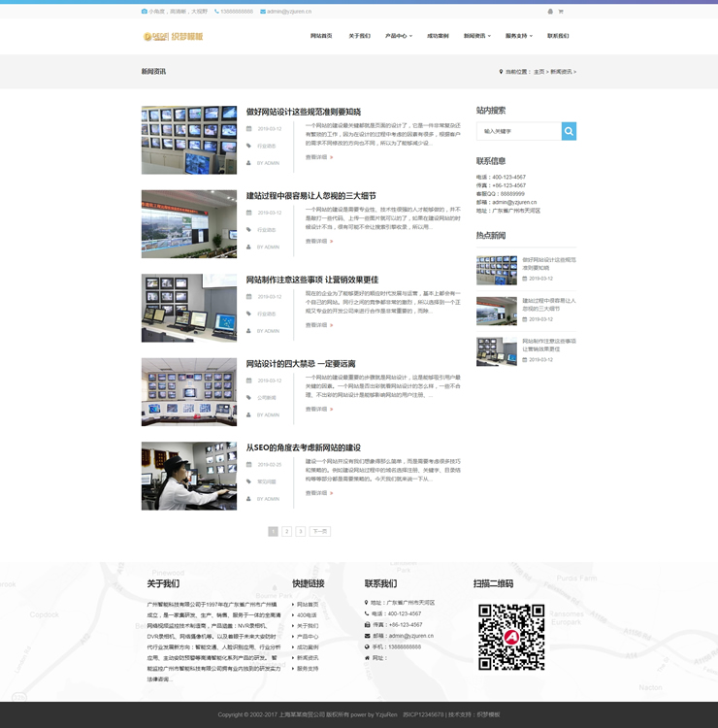The image size is (718, 728).
Task: Expand the 服务支持 navigation dropdown
Action: [518, 36]
